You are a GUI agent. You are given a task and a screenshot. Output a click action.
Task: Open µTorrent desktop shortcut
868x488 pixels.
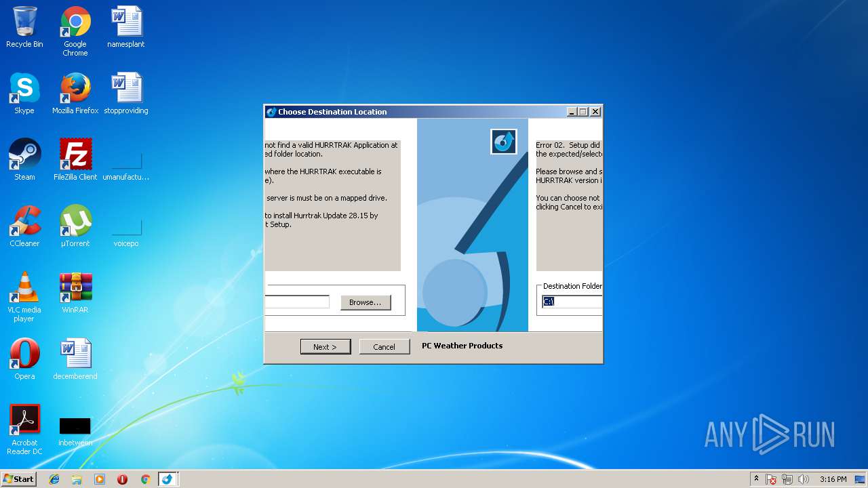(x=75, y=227)
